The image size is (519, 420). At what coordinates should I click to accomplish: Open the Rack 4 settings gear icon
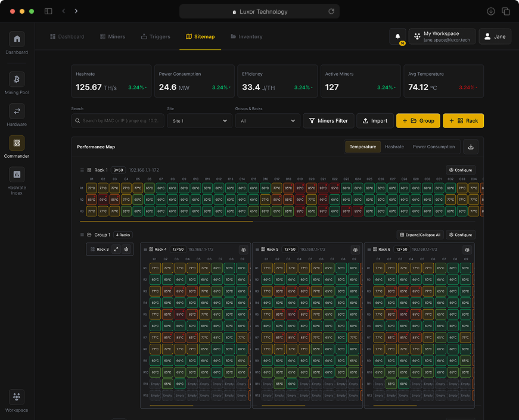coord(243,250)
